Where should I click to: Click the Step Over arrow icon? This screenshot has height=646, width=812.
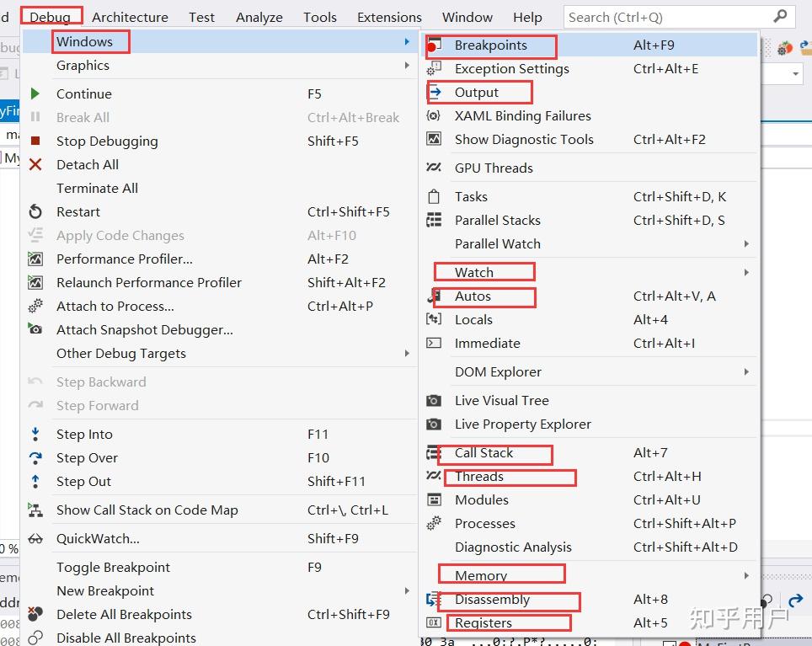(x=35, y=457)
